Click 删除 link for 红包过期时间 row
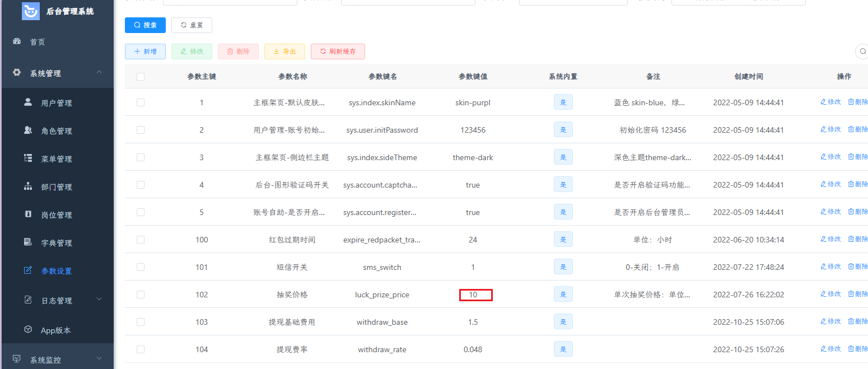 pos(858,239)
